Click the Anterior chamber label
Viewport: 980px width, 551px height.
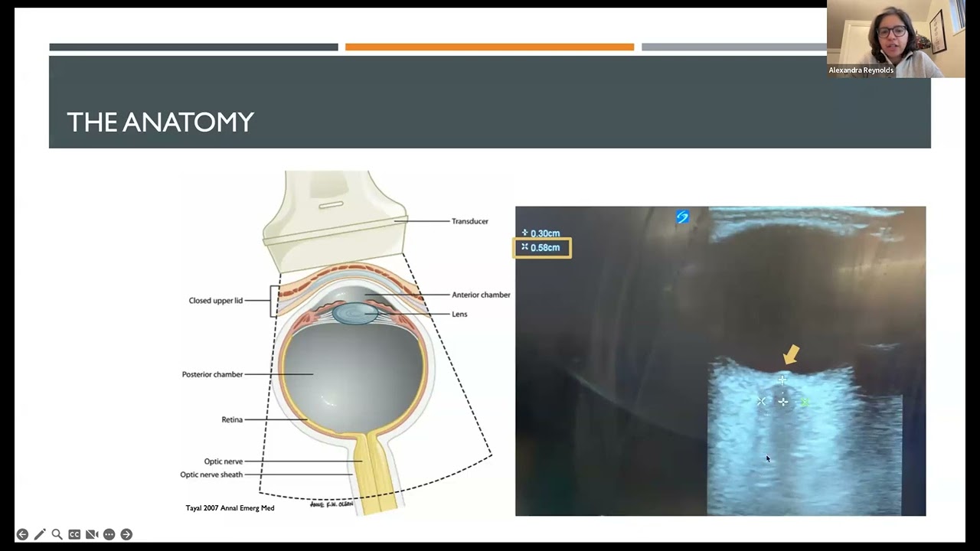point(481,295)
